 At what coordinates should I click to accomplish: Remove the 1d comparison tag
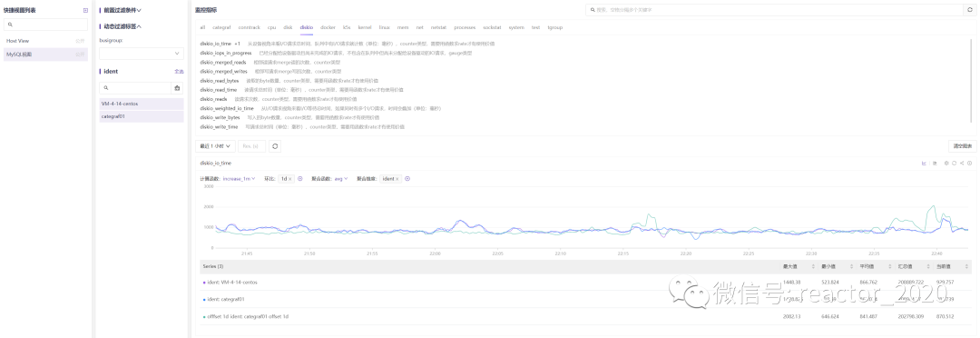point(289,179)
